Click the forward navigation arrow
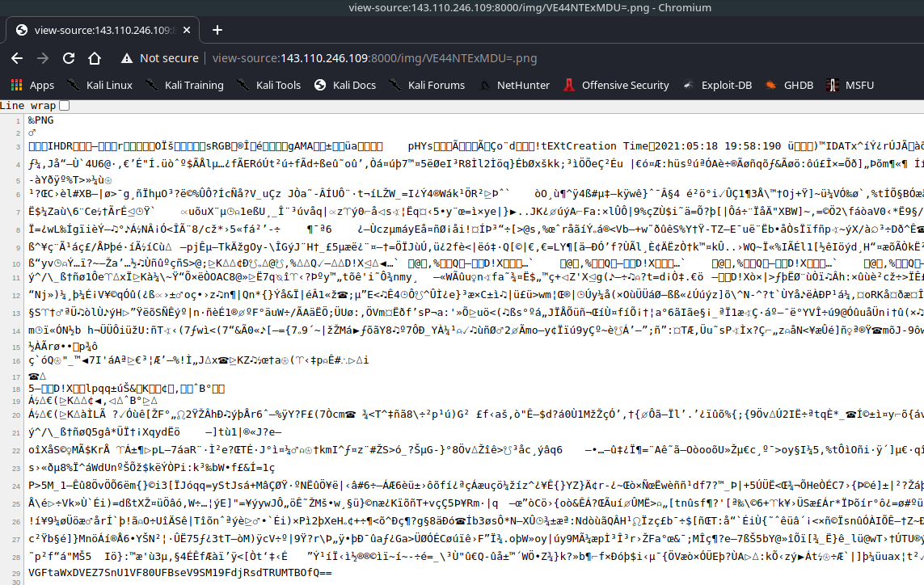This screenshot has height=585, width=924. click(43, 58)
